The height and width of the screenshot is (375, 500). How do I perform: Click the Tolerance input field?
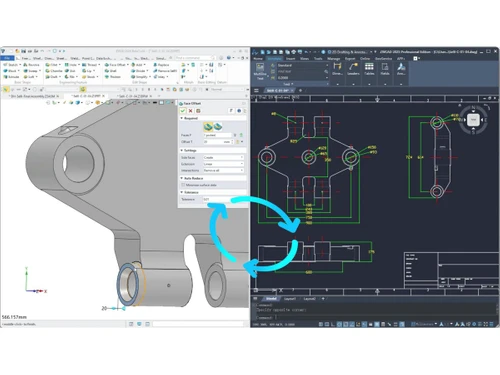pos(223,199)
